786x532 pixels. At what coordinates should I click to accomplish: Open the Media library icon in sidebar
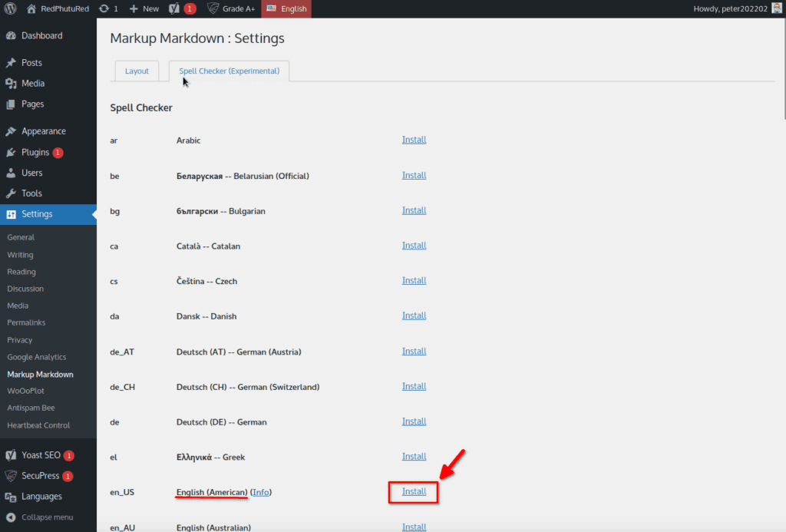click(11, 83)
